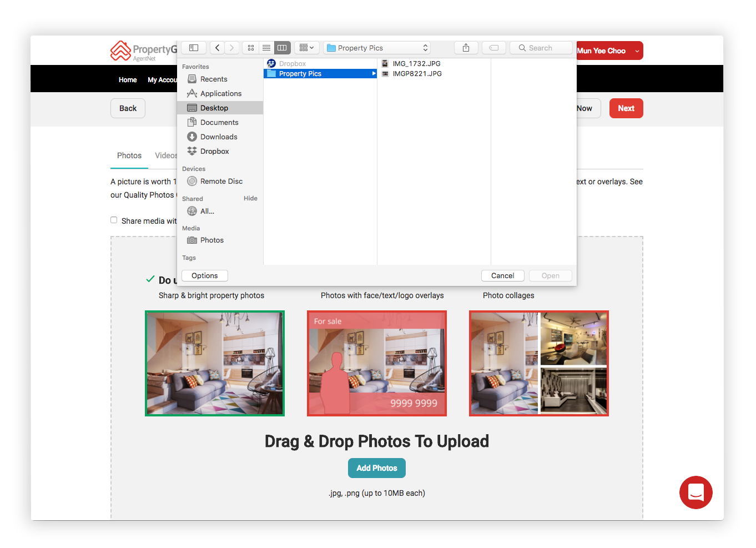This screenshot has width=756, height=548.
Task: Toggle the sidebar view icon in file dialog
Action: click(x=194, y=48)
